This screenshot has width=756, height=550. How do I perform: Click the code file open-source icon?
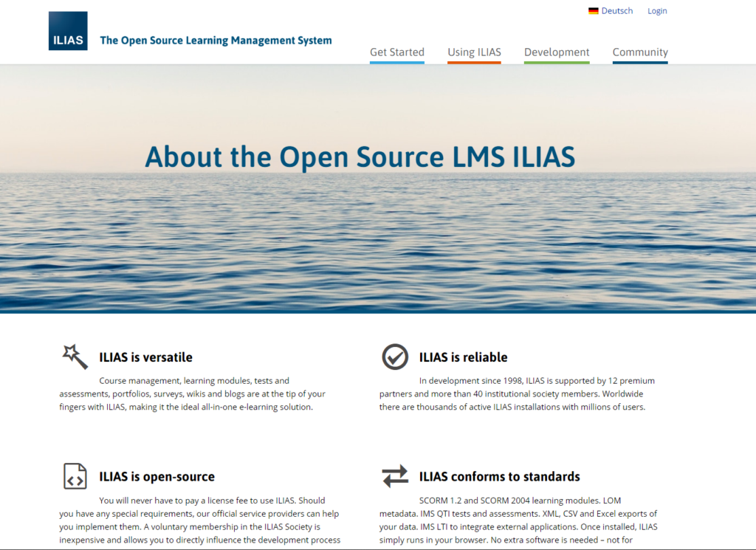75,476
